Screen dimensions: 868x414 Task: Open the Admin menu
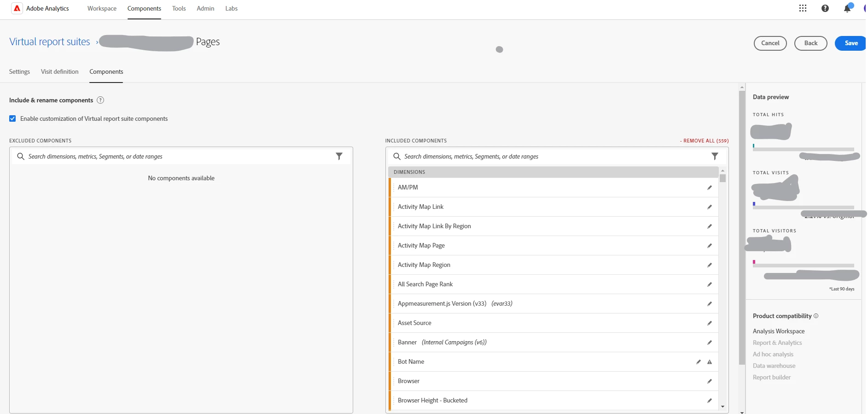pos(205,8)
